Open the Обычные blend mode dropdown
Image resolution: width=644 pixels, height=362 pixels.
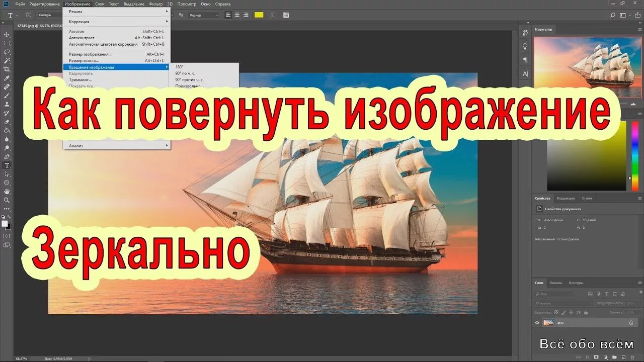click(x=563, y=303)
